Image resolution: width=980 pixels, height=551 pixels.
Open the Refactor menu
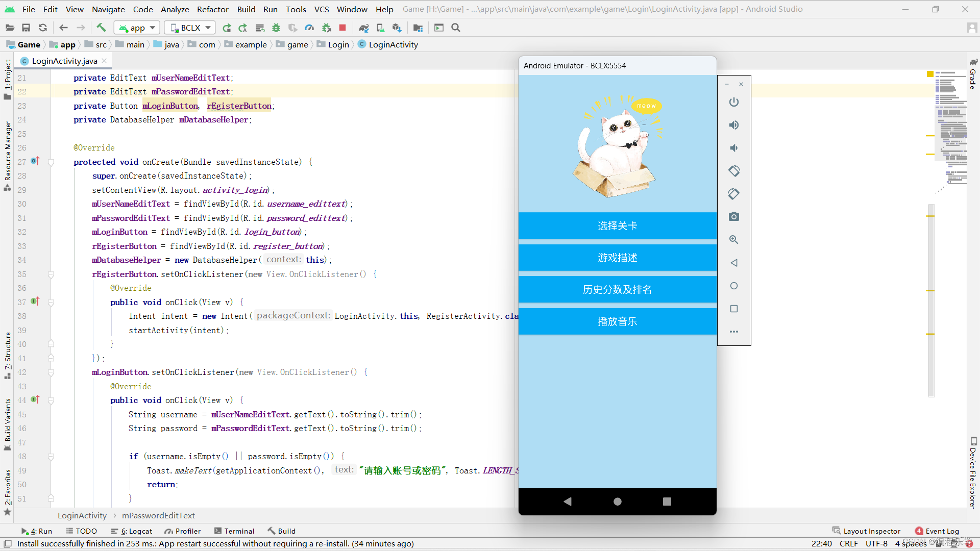[212, 9]
